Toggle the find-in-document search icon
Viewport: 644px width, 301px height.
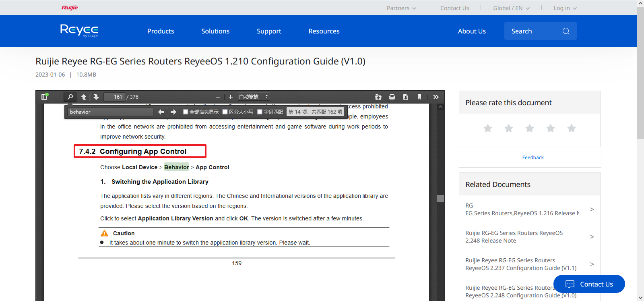[70, 97]
